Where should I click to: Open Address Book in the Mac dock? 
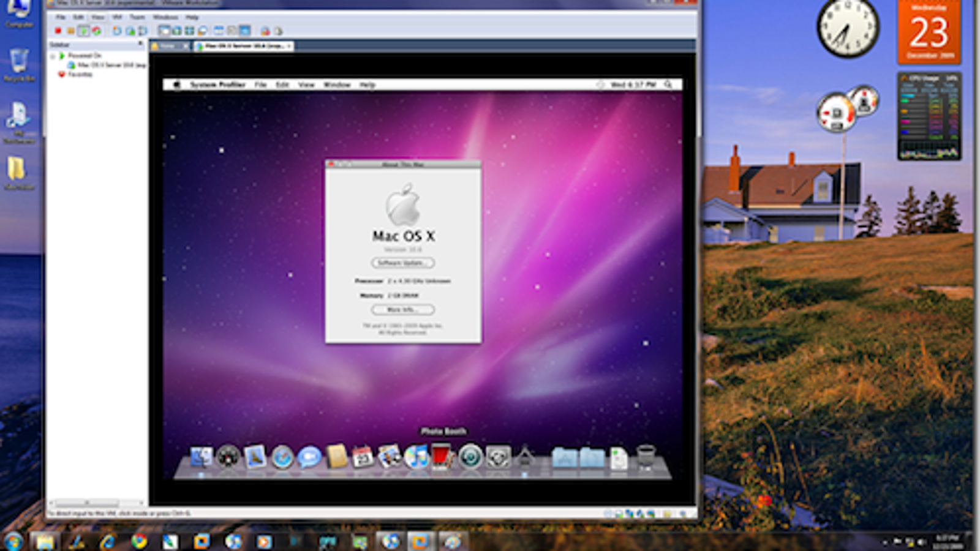[x=336, y=457]
